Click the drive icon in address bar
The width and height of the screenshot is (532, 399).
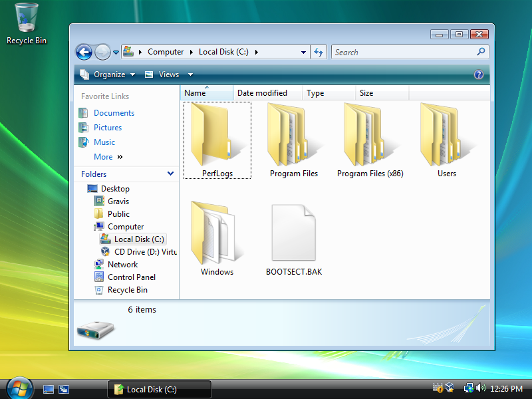click(128, 52)
